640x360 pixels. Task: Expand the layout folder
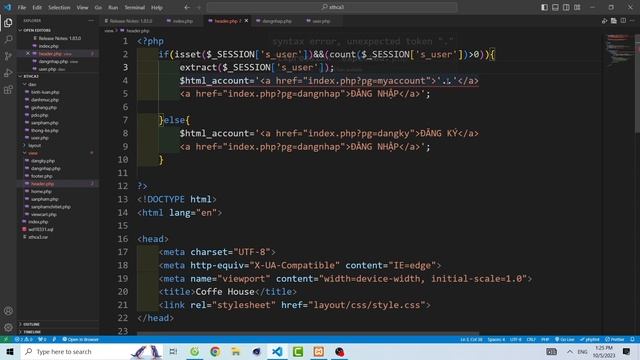pos(57,145)
